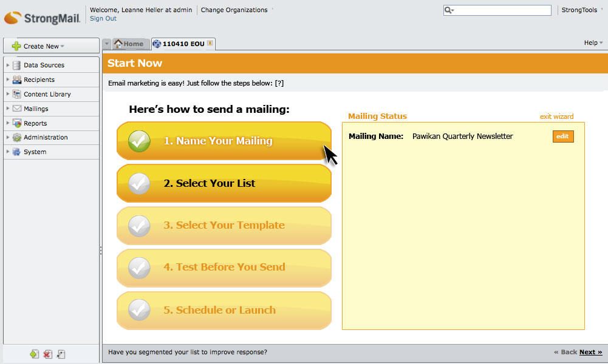
Task: Click the checkmark circle on Select Your List
Action: click(x=140, y=183)
